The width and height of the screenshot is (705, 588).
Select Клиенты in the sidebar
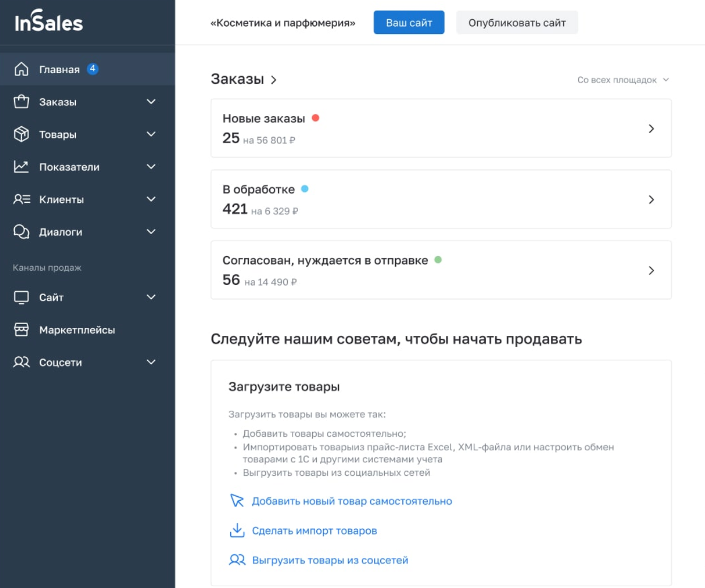[87, 199]
